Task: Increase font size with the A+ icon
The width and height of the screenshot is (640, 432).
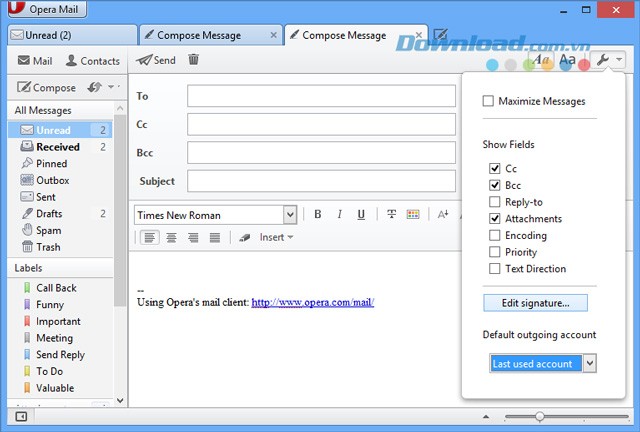Action: 443,214
